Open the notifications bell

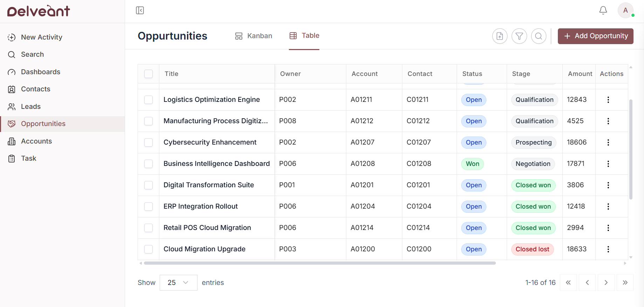coord(603,11)
